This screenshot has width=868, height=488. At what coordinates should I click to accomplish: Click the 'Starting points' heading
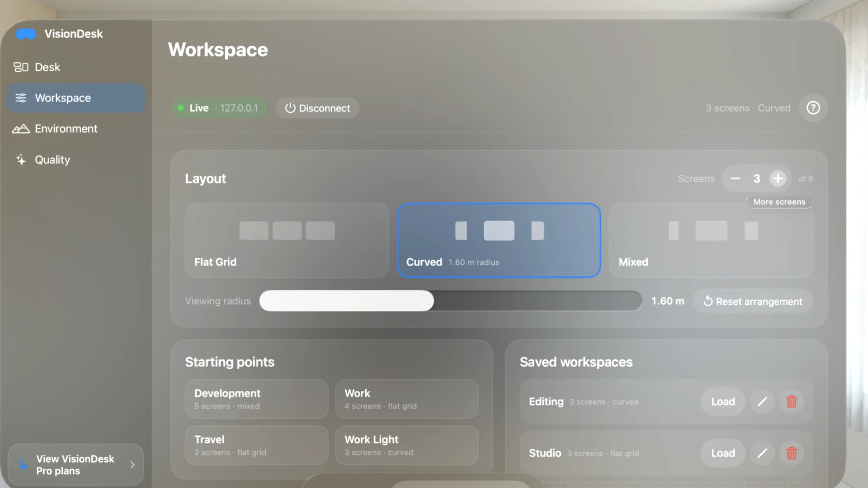click(230, 362)
